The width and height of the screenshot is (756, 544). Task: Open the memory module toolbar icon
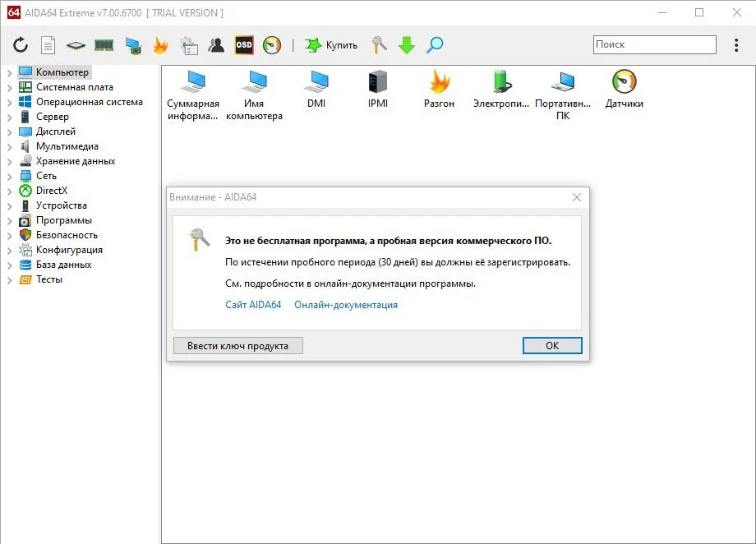tap(104, 45)
